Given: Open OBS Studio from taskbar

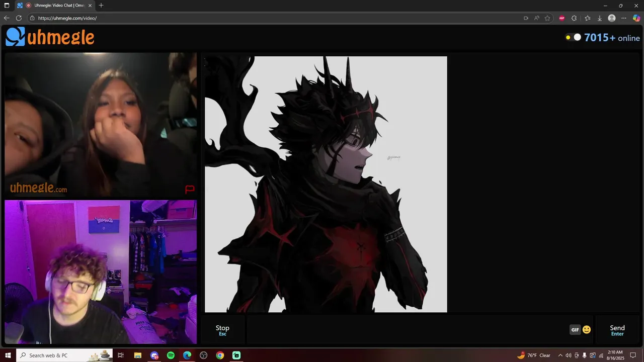Looking at the screenshot, I should pos(203,355).
